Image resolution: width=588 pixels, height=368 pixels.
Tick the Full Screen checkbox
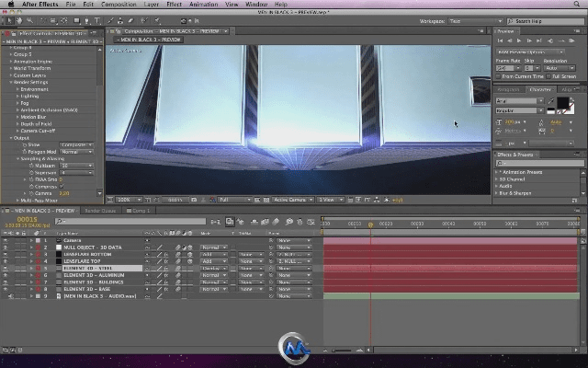pos(549,76)
